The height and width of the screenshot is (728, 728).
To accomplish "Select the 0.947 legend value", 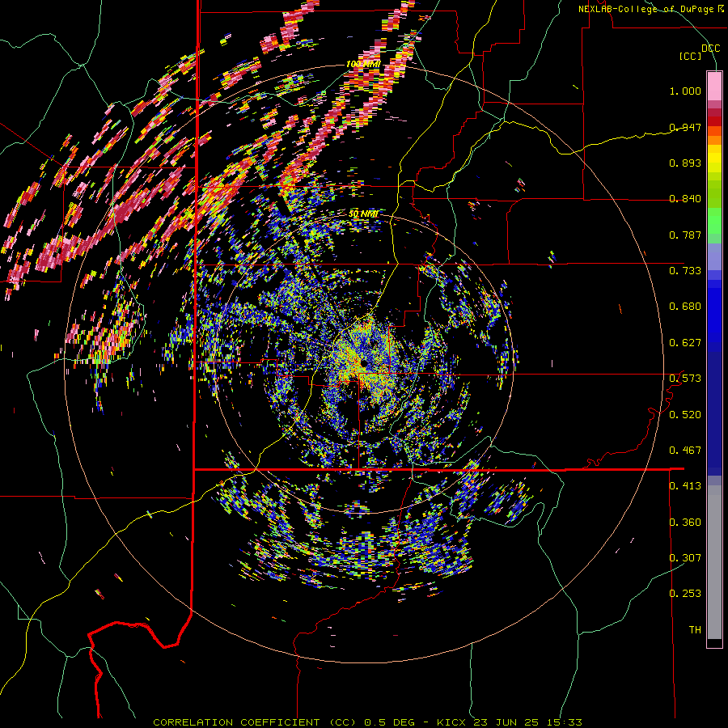I will click(x=685, y=127).
